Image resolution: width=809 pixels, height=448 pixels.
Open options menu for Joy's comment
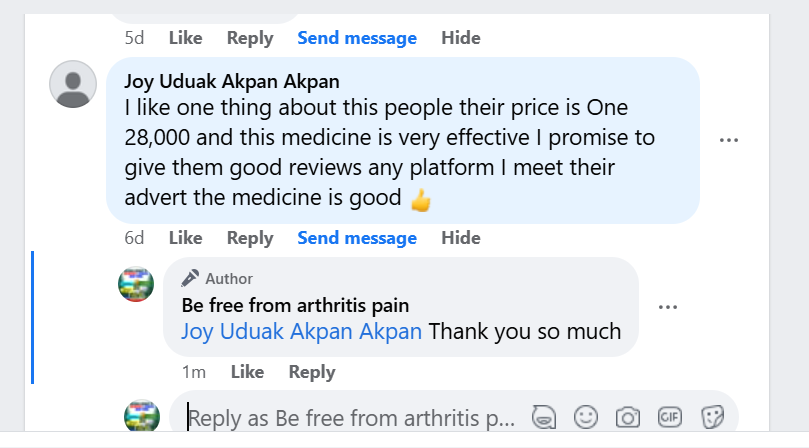click(728, 140)
